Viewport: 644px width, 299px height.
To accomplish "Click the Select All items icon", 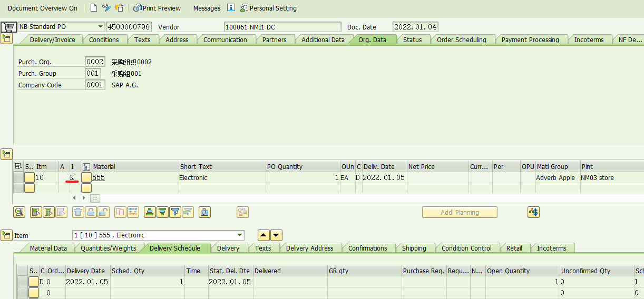I will pyautogui.click(x=36, y=212).
